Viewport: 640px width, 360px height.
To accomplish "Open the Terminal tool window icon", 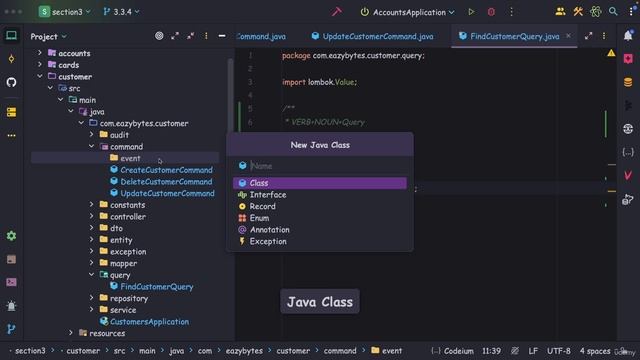I will click(11, 282).
